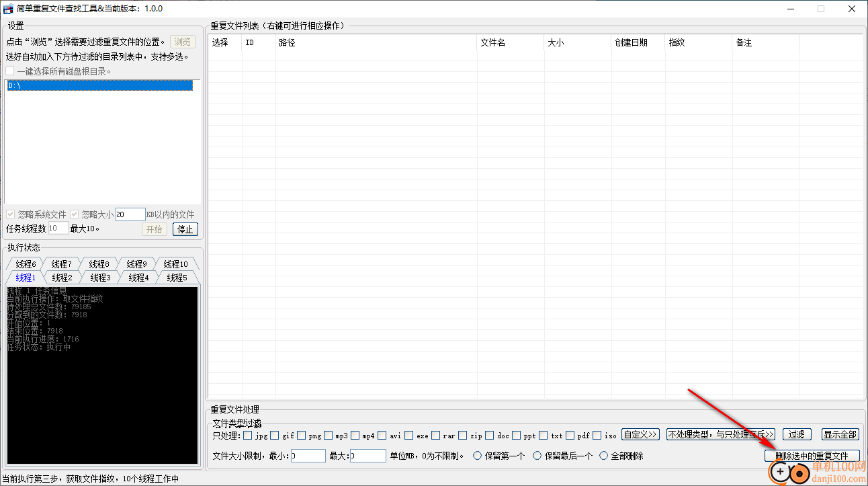868x486 pixels.
Task: Click the 备注 column header
Action: pos(766,42)
